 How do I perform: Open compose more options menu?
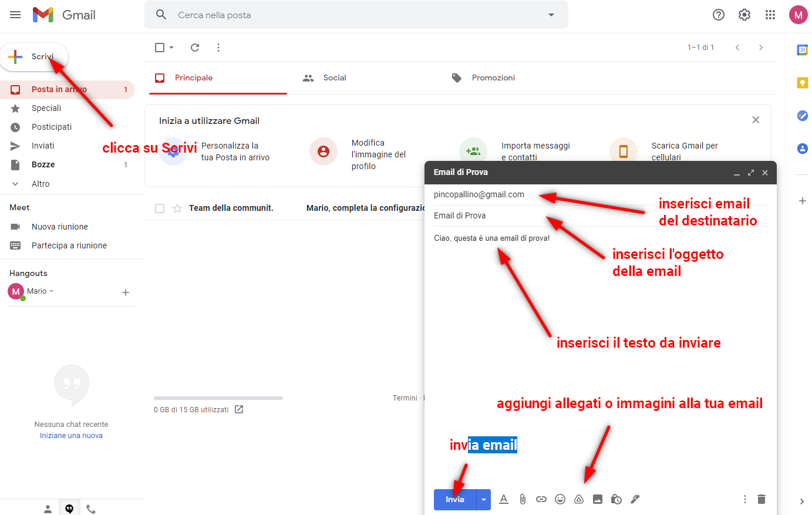(745, 499)
